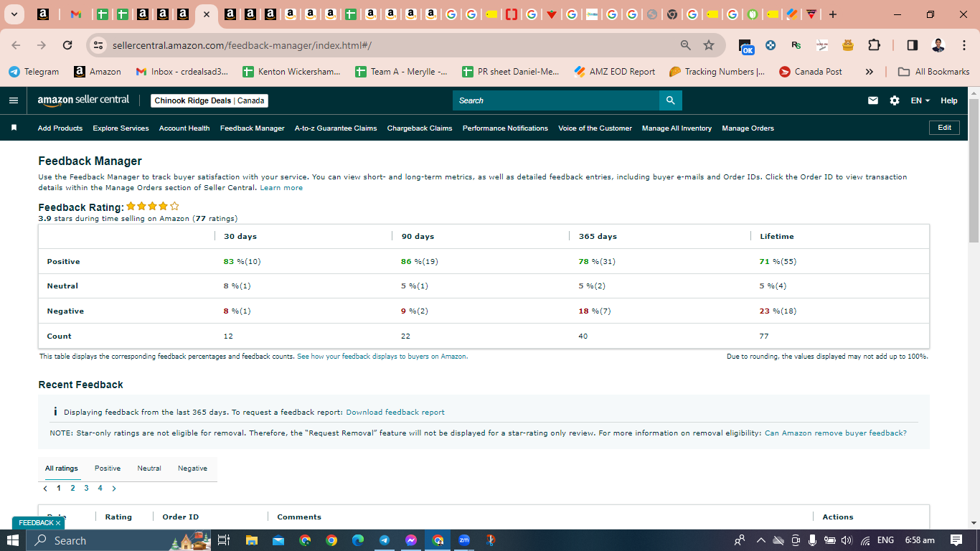Show hidden system tray icons

(x=761, y=540)
